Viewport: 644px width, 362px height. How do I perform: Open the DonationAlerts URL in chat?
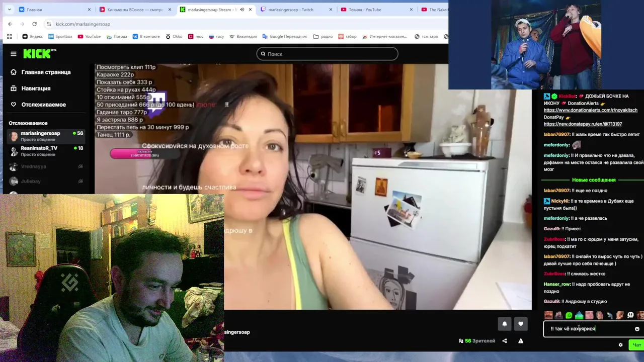point(590,110)
